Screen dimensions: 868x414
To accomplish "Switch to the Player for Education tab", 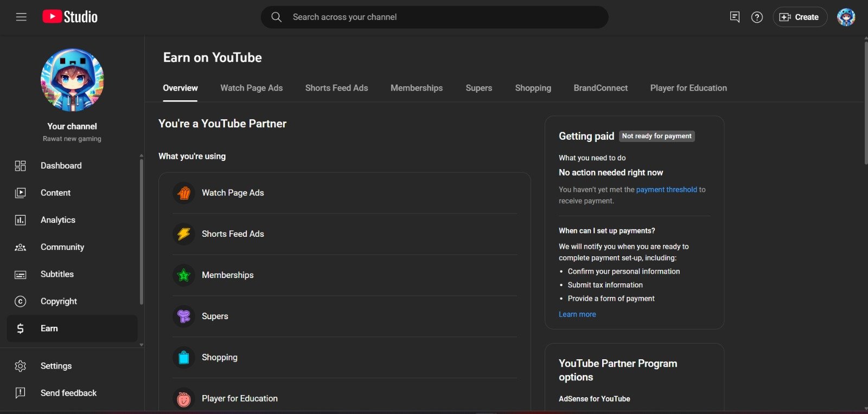I will click(688, 88).
